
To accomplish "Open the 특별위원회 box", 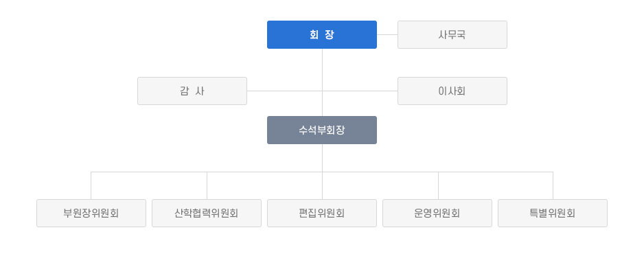I will coord(553,213).
